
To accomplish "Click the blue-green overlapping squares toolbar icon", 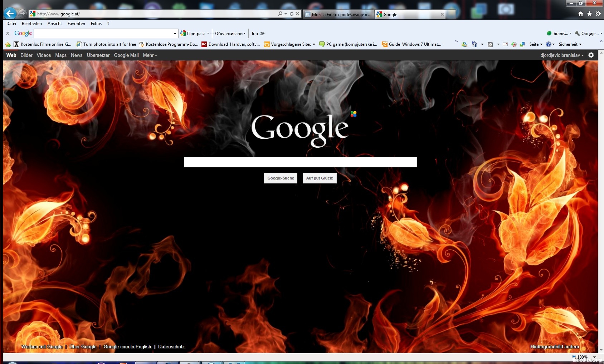I will coord(522,44).
